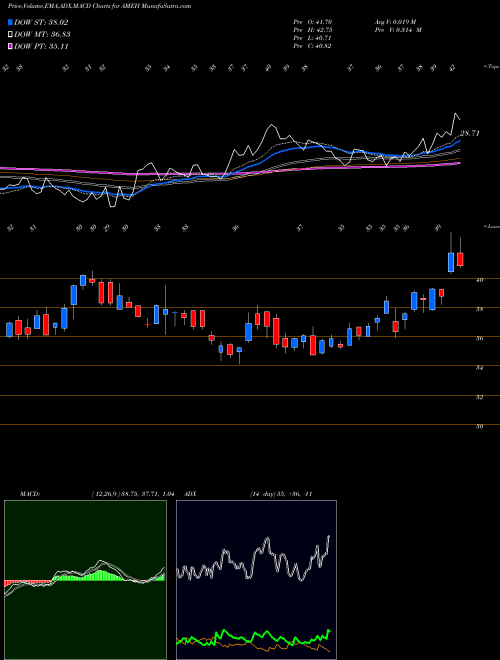Screen dimensions: 500x660
Task: Click the 30 price axis label
Action: pyautogui.click(x=479, y=426)
